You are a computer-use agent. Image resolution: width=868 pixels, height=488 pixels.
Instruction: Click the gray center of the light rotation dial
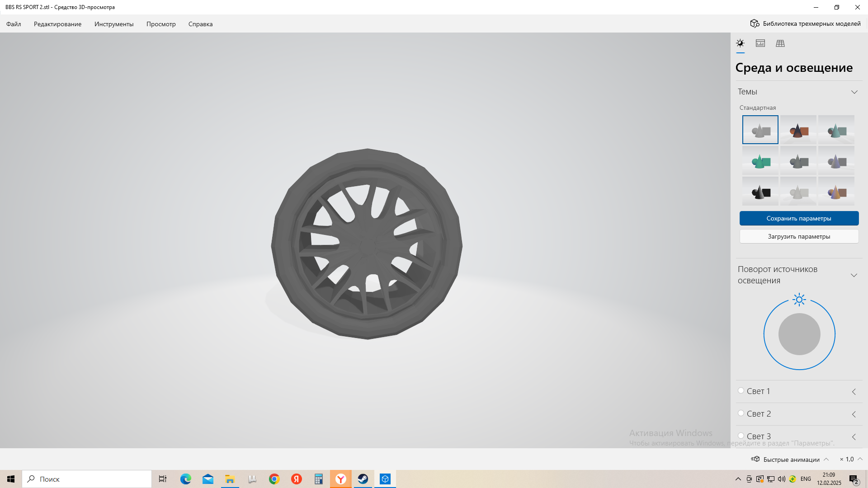click(x=799, y=334)
